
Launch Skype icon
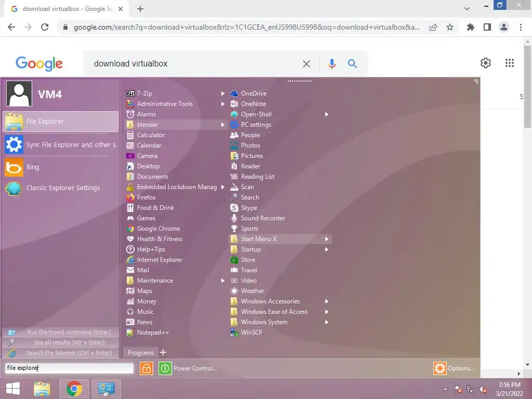[234, 208]
